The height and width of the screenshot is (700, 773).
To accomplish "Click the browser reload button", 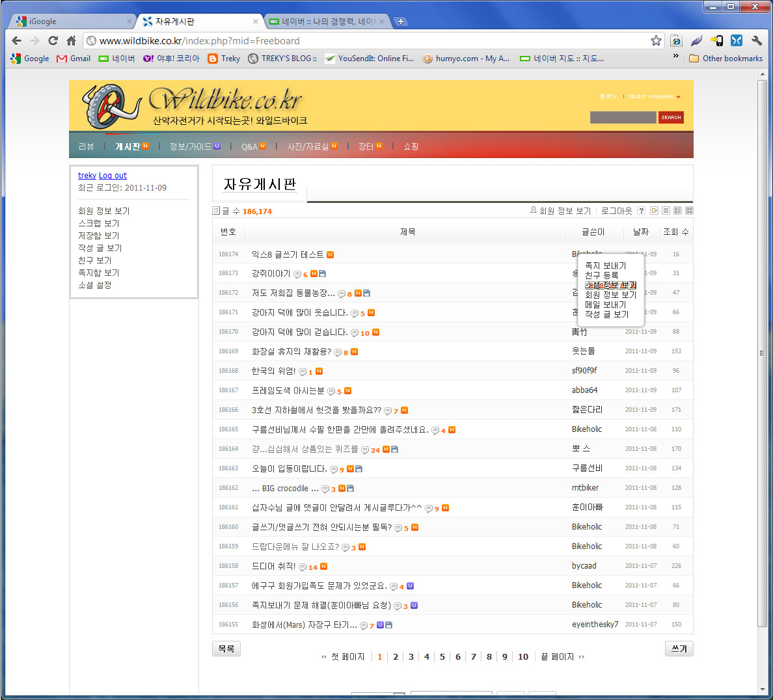I will 53,40.
